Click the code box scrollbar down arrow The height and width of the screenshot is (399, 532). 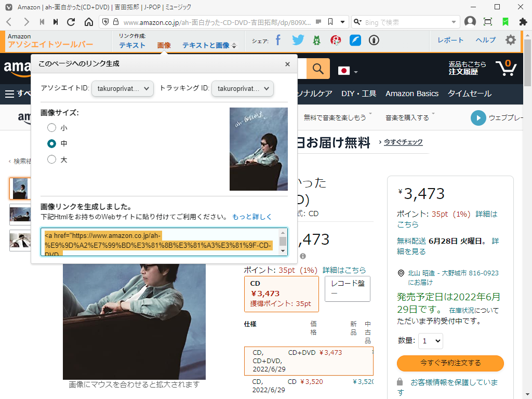[x=283, y=251]
